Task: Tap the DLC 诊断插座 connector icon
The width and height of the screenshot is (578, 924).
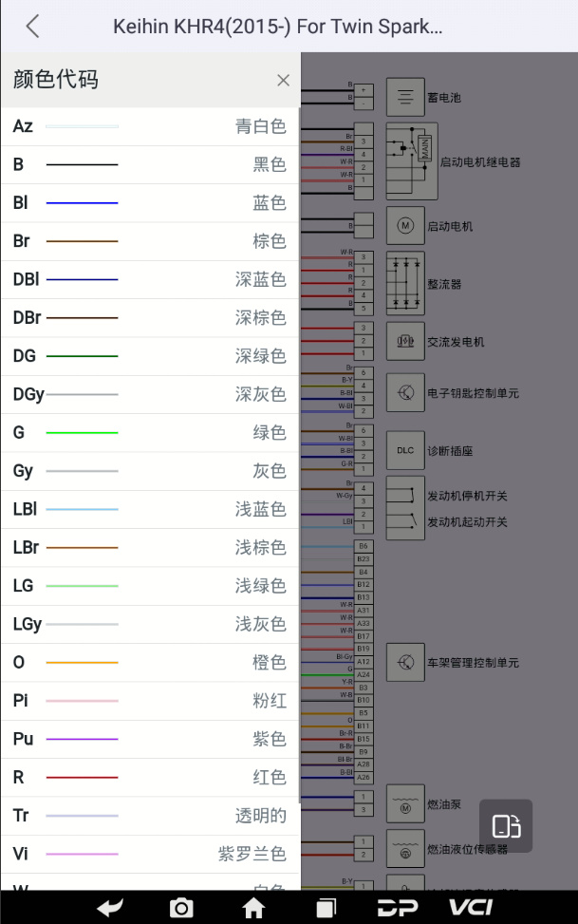Action: [x=405, y=450]
